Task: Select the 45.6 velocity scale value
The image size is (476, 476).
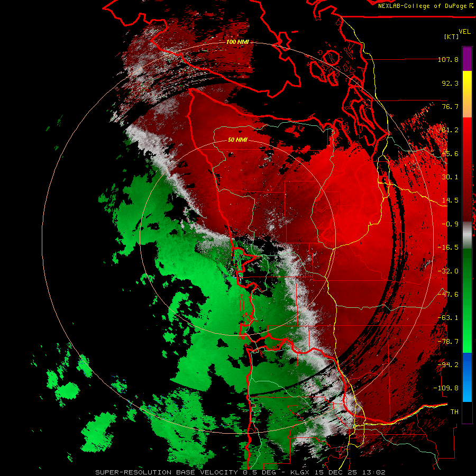Action: (x=450, y=153)
